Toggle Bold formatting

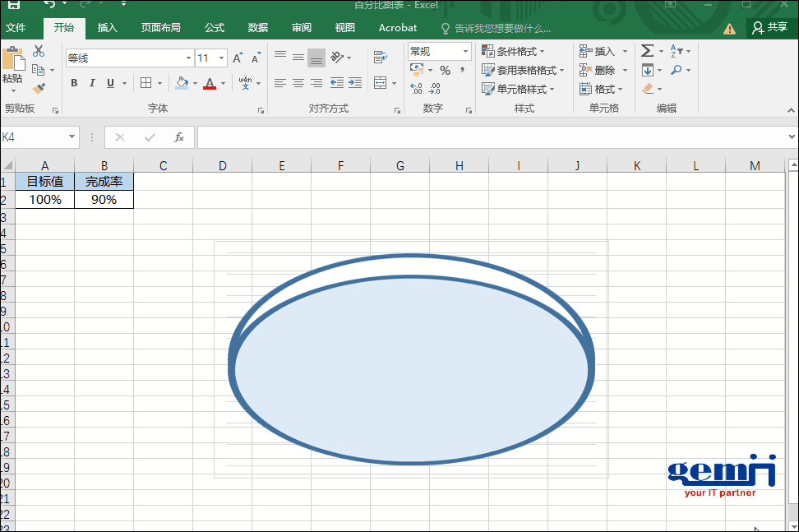point(75,83)
